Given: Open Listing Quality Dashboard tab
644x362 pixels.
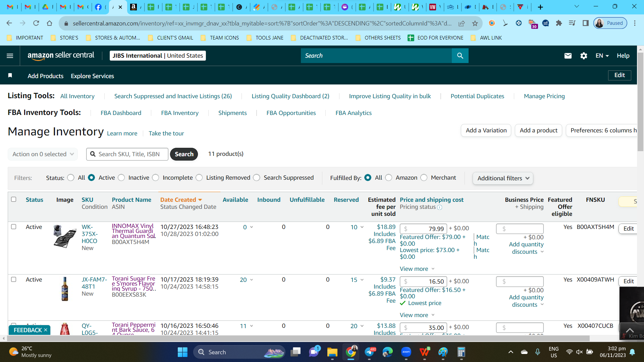Looking at the screenshot, I should point(290,96).
